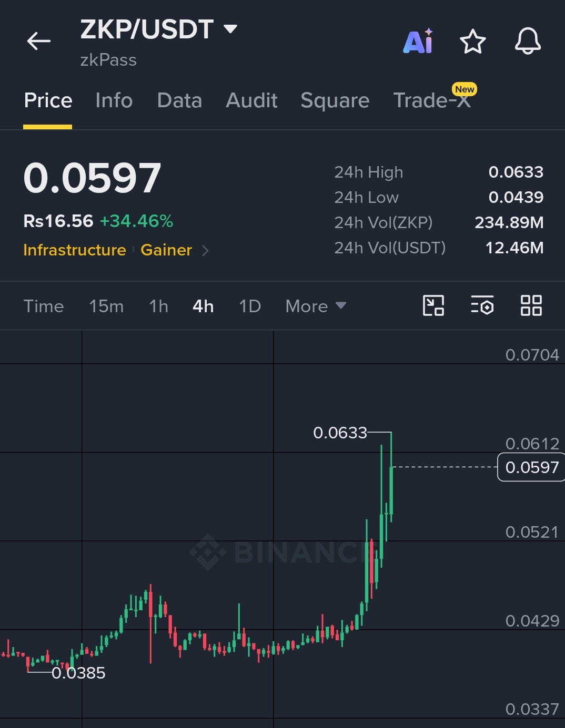Tap the 0.0429 axis price label
565x728 pixels.
pos(532,621)
